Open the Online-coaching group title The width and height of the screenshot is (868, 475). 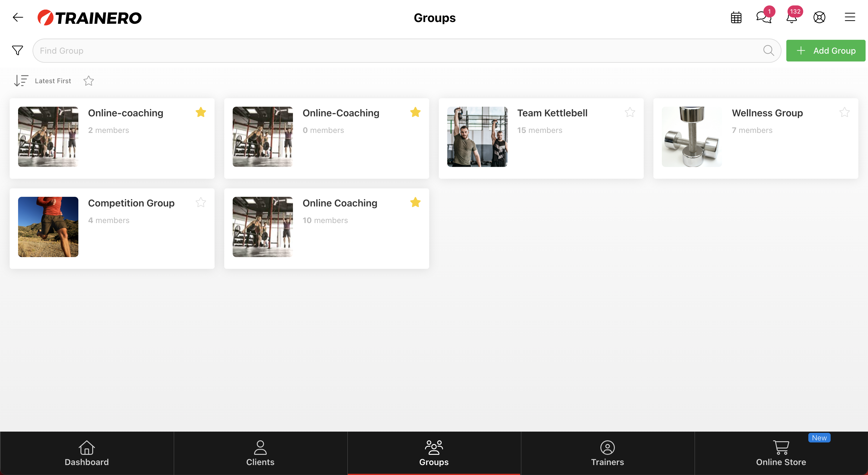(126, 113)
